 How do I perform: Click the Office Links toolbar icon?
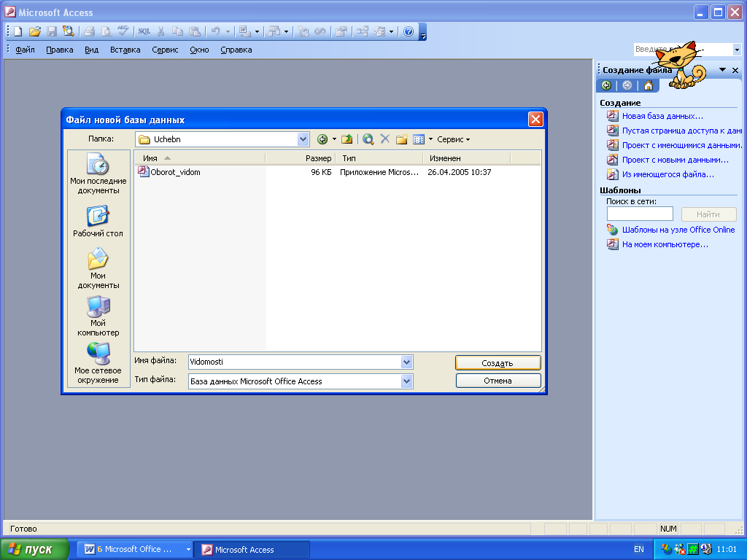click(x=245, y=32)
